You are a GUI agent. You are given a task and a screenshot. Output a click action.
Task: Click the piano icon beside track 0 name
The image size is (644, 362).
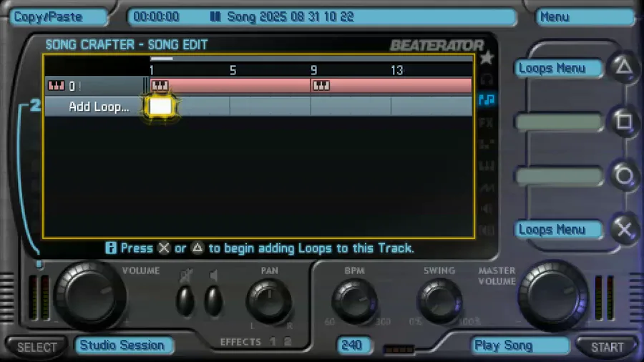click(x=57, y=86)
